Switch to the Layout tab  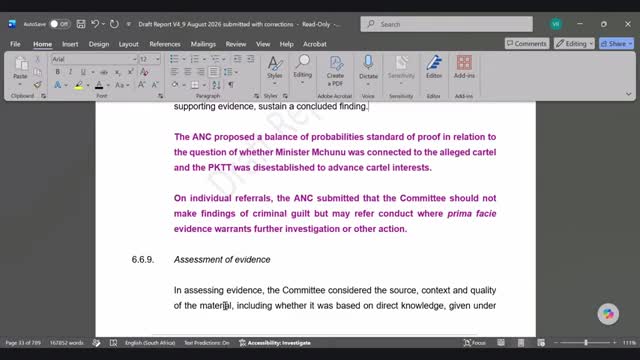click(129, 44)
